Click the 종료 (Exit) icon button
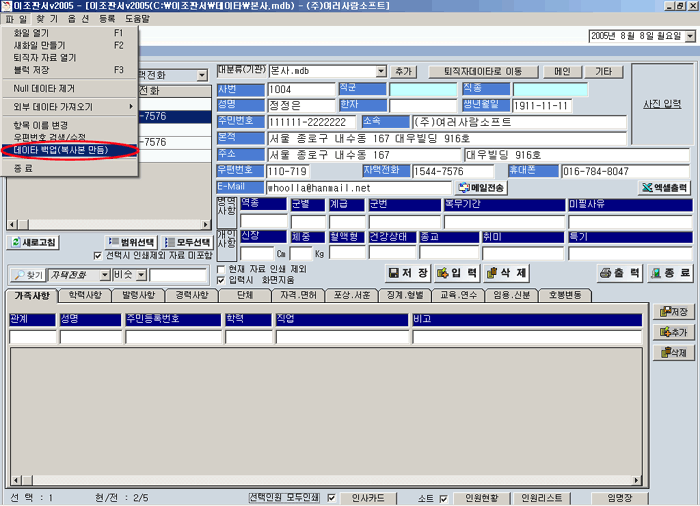Viewport: 700px width, 506px height. [670, 273]
